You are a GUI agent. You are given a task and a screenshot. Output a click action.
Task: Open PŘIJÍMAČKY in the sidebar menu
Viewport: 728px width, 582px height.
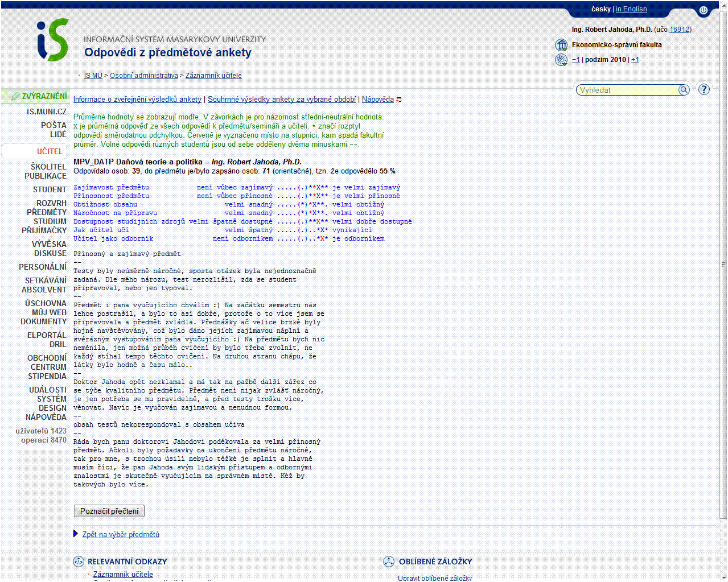coord(44,230)
